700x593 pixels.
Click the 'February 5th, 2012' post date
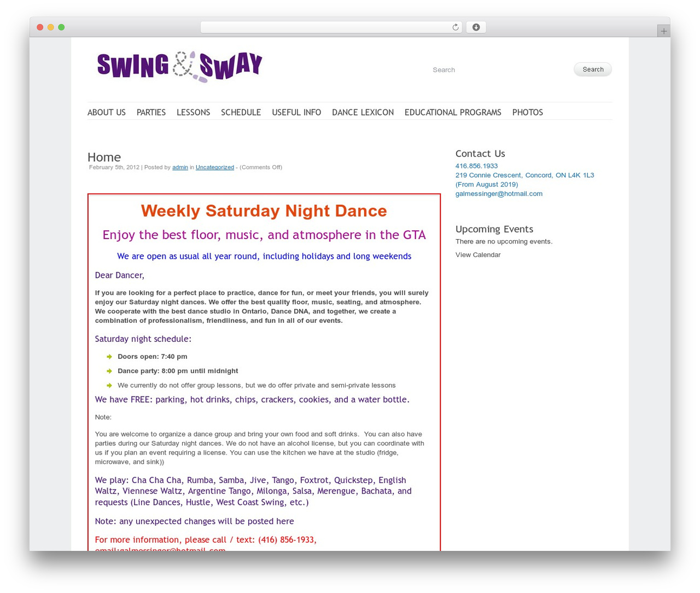pos(114,167)
